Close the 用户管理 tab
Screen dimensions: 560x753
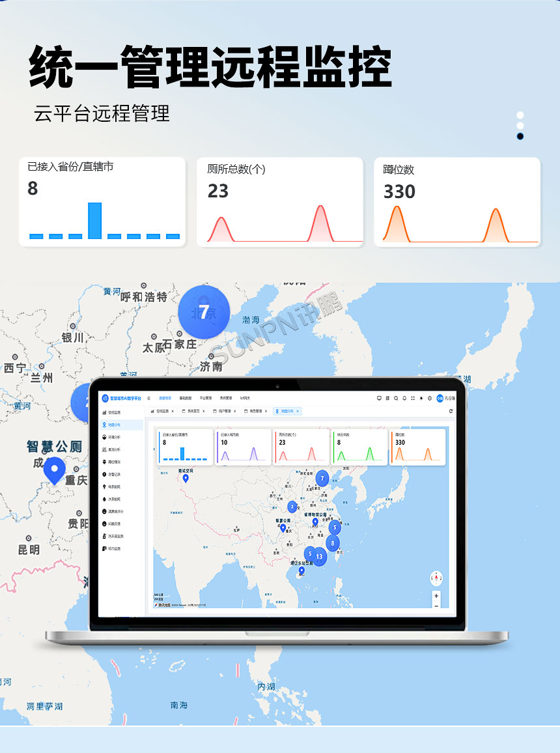click(235, 412)
